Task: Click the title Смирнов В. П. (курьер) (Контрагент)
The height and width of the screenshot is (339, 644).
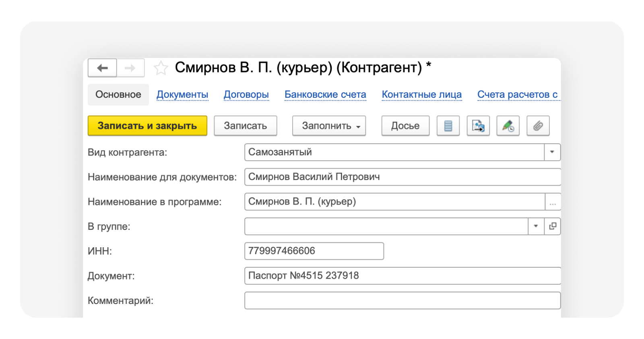Action: pyautogui.click(x=298, y=68)
